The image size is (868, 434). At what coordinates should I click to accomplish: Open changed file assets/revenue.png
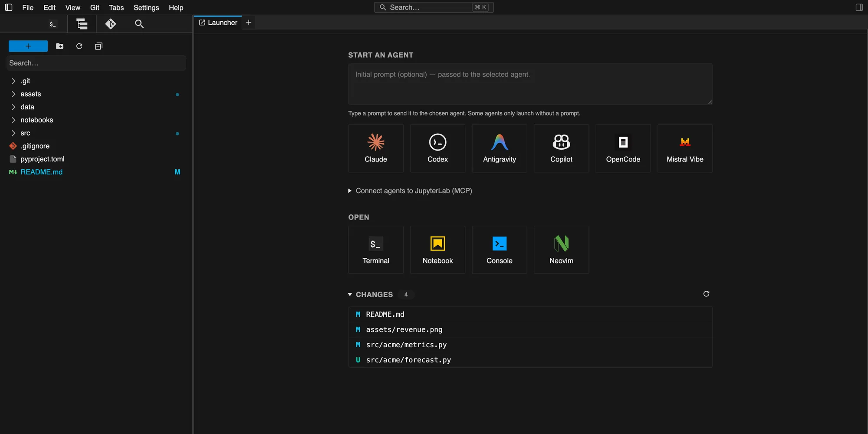(x=530, y=330)
